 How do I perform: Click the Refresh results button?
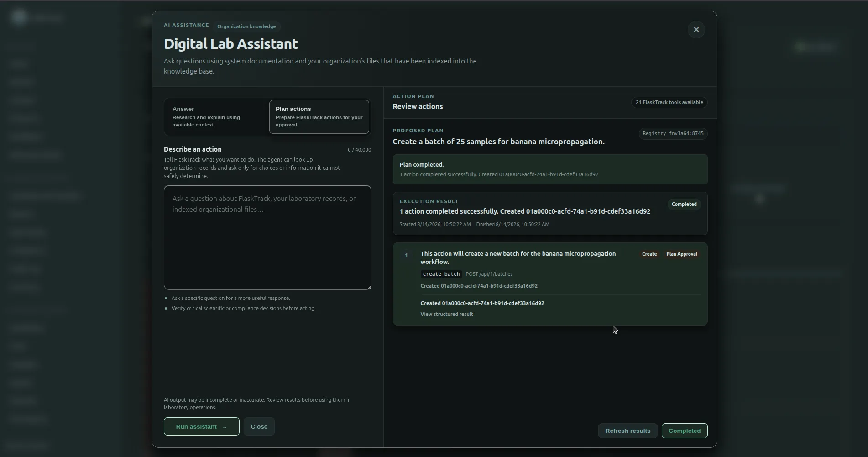click(x=627, y=431)
